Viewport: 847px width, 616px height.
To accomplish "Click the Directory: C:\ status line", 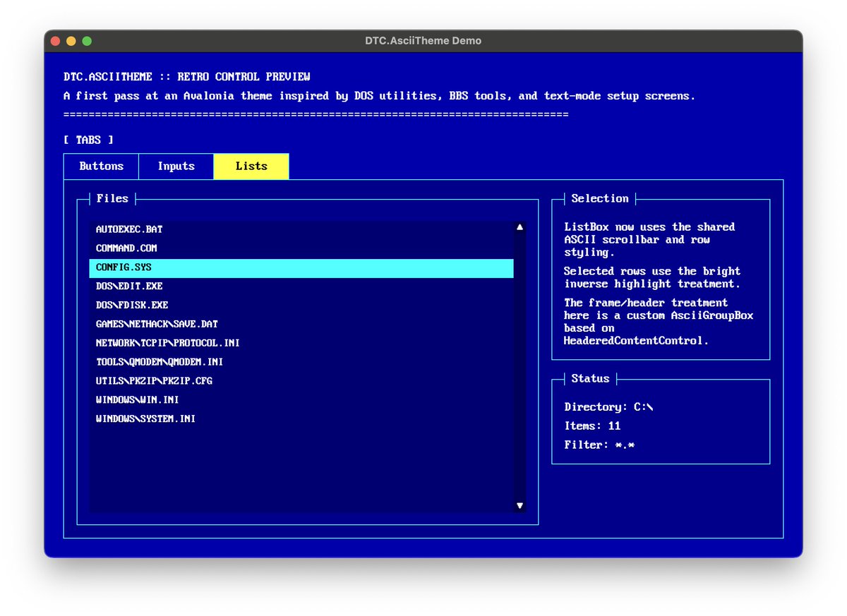I will tap(608, 407).
